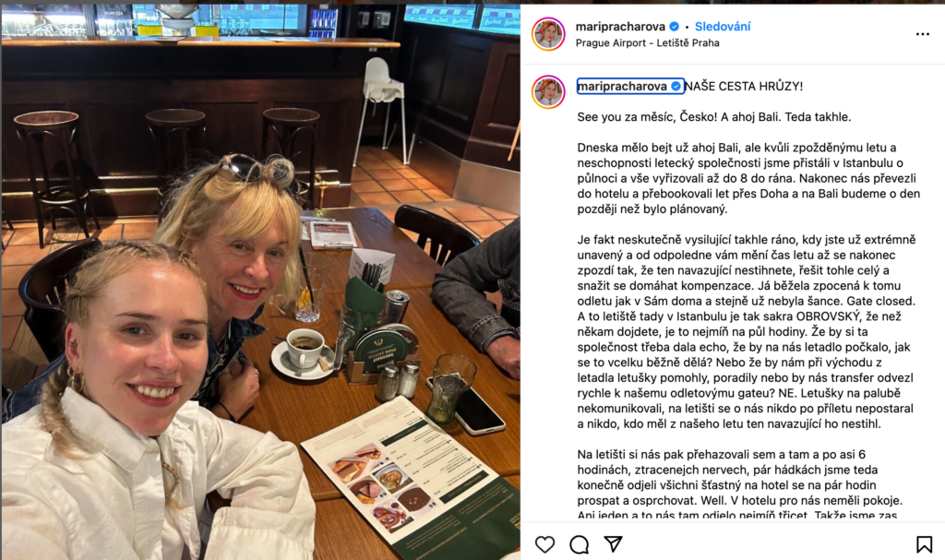Click the selfie photo of the post

pyautogui.click(x=261, y=282)
